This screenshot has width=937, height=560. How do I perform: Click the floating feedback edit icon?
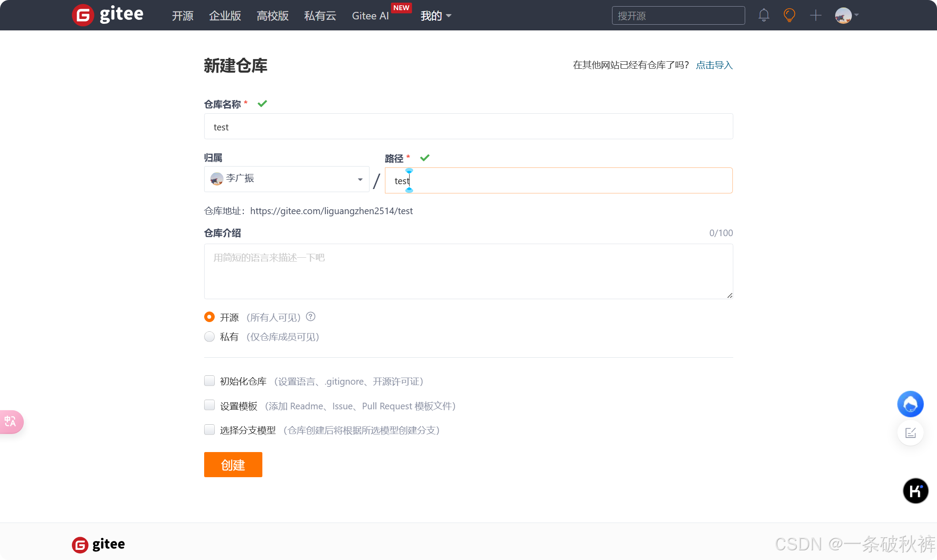point(911,433)
